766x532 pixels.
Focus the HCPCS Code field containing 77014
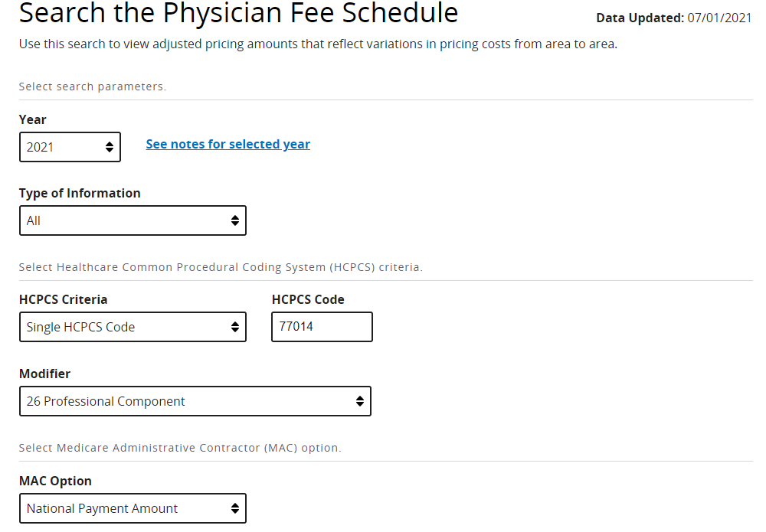tap(322, 327)
